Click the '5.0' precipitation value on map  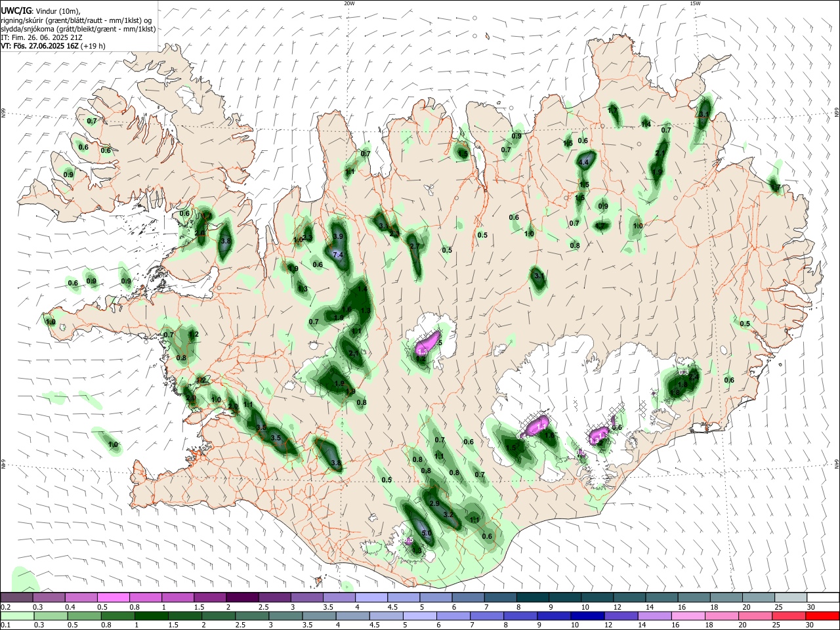(x=426, y=533)
